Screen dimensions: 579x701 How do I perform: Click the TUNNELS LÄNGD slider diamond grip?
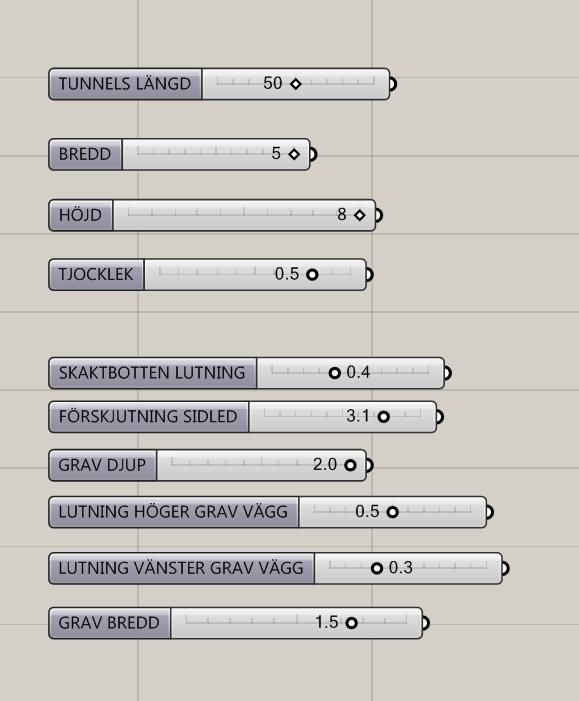coord(296,84)
